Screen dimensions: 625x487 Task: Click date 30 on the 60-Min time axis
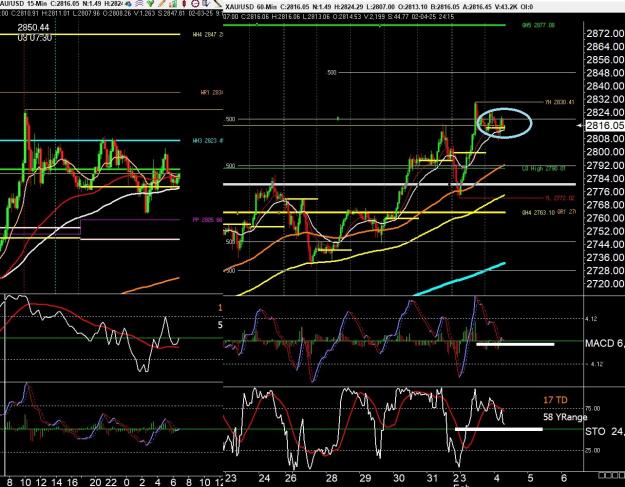399,478
